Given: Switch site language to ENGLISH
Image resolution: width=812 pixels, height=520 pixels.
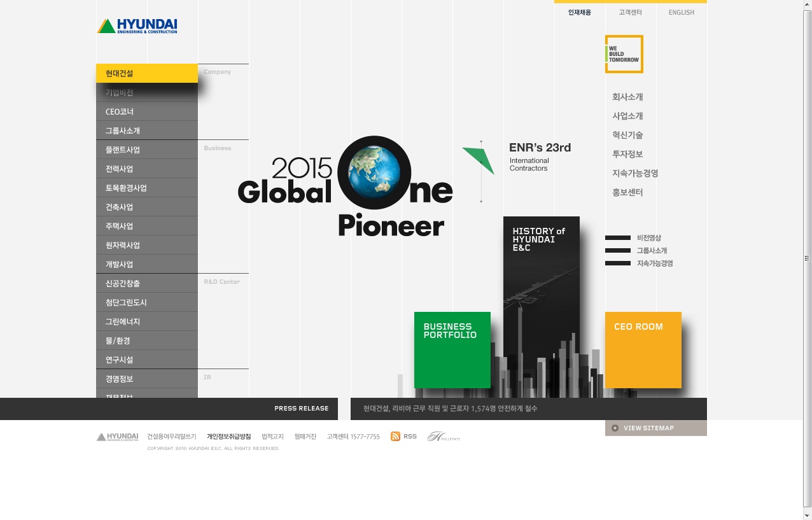Looking at the screenshot, I should tap(681, 13).
